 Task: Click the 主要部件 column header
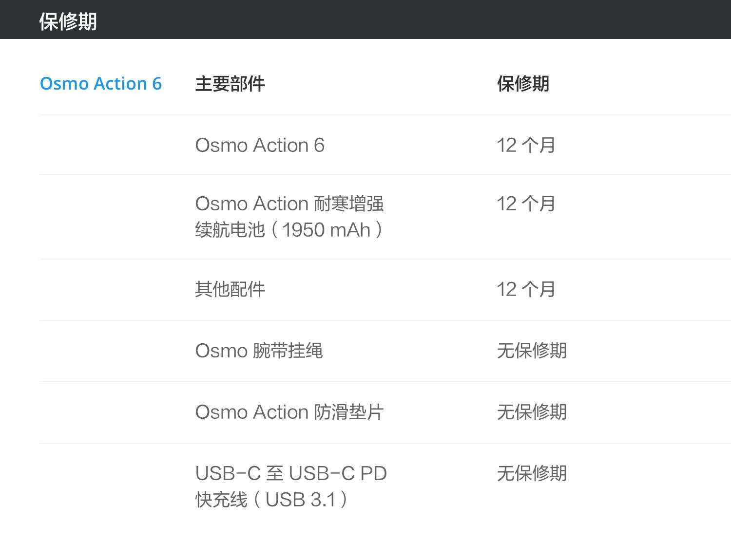coord(230,84)
